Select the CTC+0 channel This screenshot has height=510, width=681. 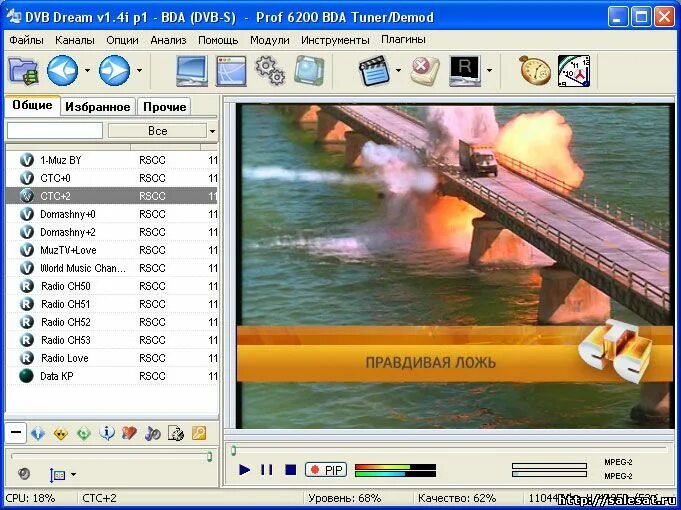click(x=112, y=178)
